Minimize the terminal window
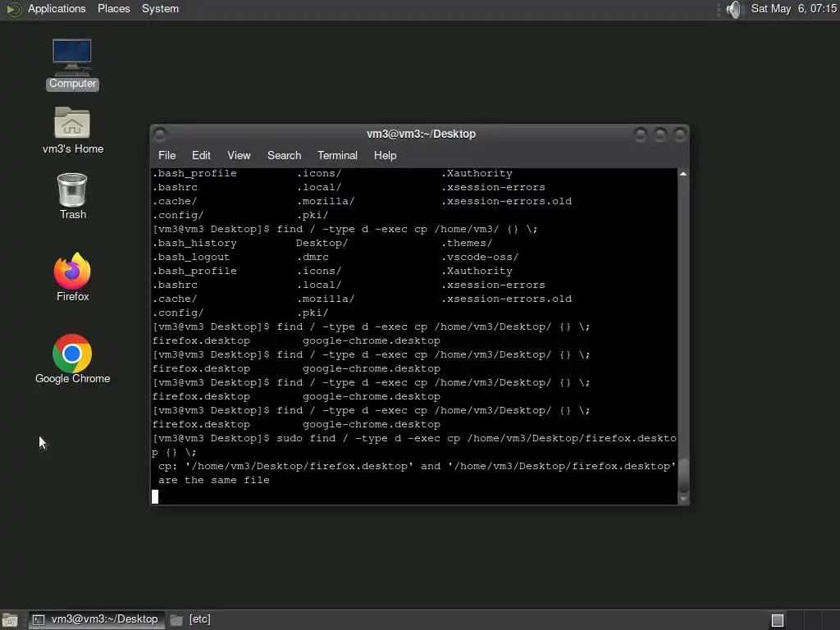 (640, 135)
